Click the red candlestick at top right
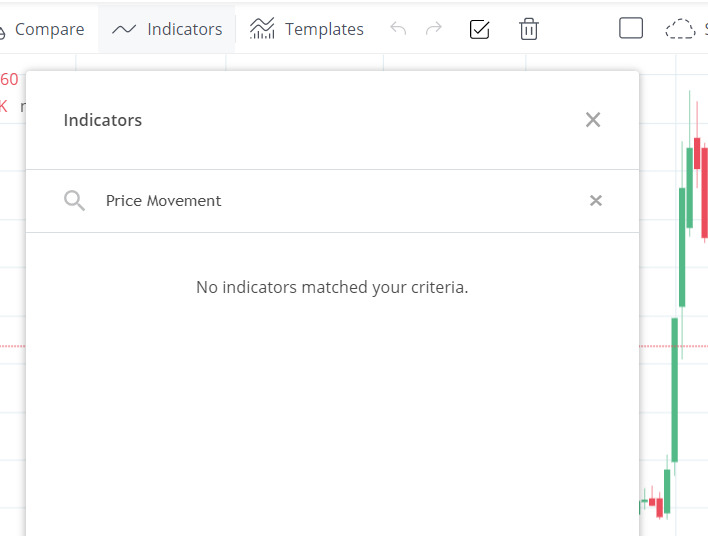The width and height of the screenshot is (708, 536). tap(697, 153)
